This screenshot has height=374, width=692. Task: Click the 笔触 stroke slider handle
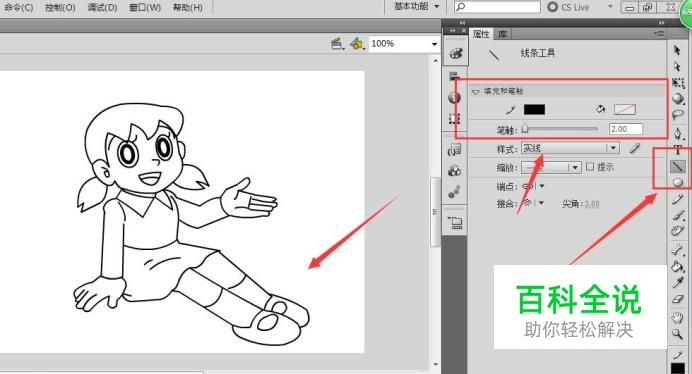tap(525, 129)
